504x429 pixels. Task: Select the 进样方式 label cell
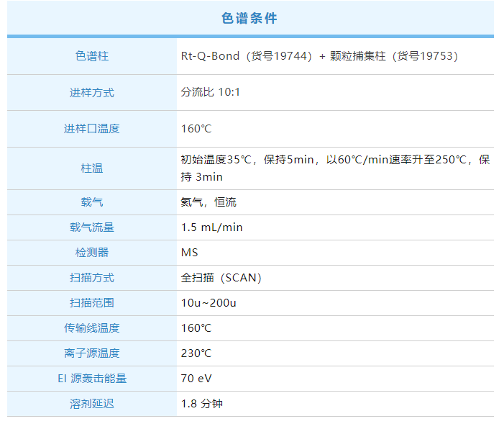tap(92, 93)
